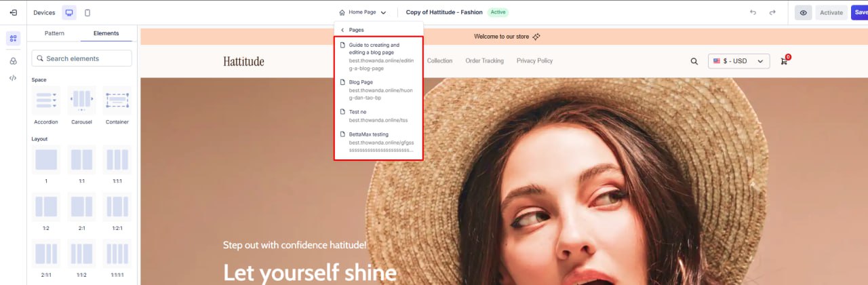
Task: Switch to mobile device view
Action: 87,12
